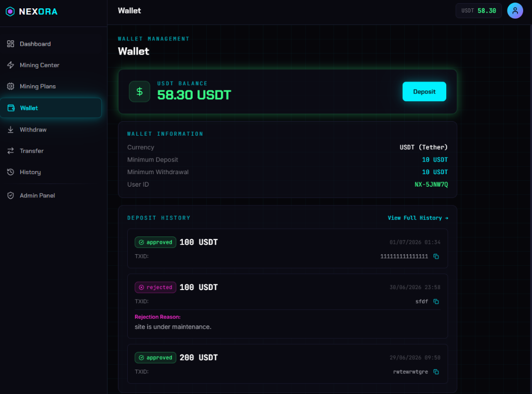Click the approved badge on 200 USDT deposit
The width and height of the screenshot is (532, 394).
(x=155, y=358)
